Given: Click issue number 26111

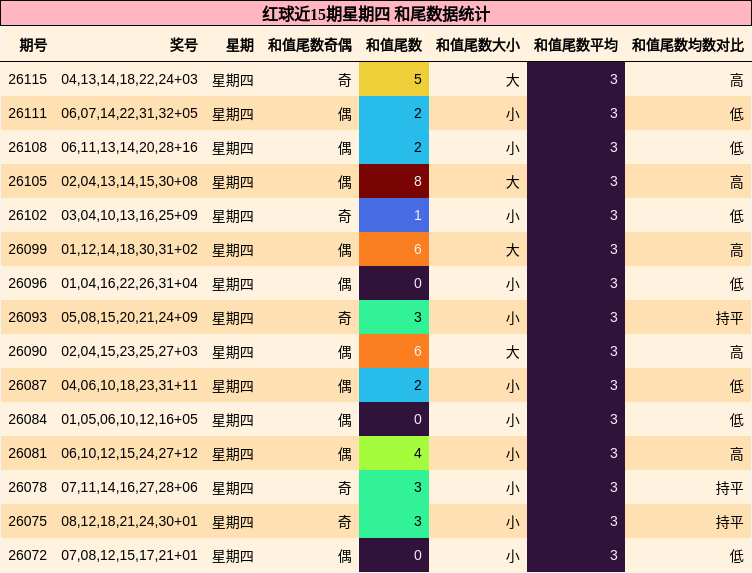Looking at the screenshot, I should coord(27,113).
